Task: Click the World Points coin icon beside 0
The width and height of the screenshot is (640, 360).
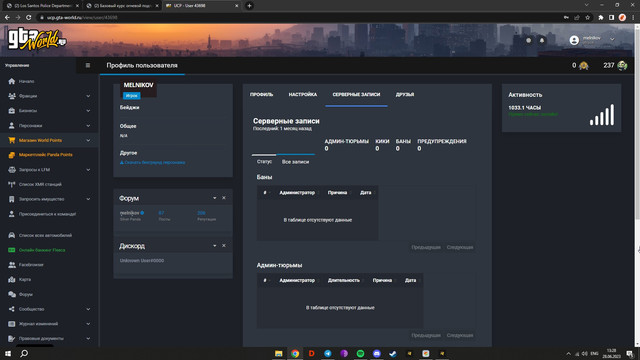Action: pyautogui.click(x=584, y=65)
